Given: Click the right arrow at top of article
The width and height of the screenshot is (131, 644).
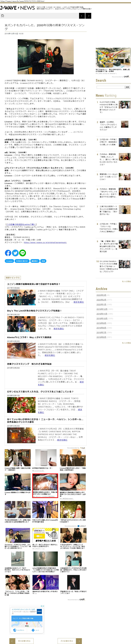Looking at the screenshot, I should click(x=88, y=16).
